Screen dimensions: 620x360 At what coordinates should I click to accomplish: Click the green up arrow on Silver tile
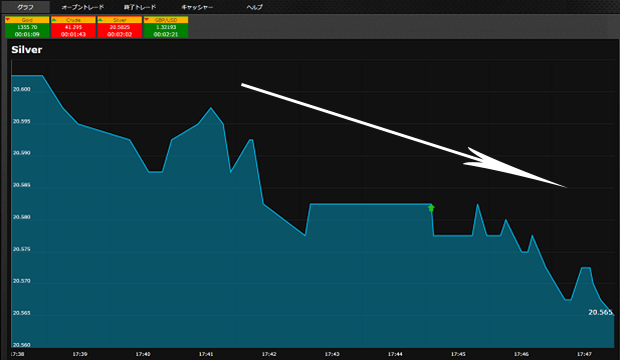click(x=100, y=19)
